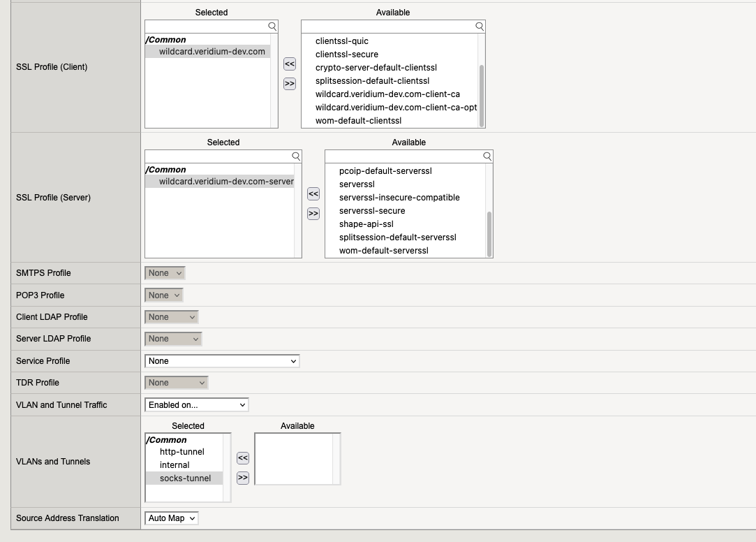Select clientssl-secure in available client profiles
Screen dimensions: 756x542
[347, 54]
